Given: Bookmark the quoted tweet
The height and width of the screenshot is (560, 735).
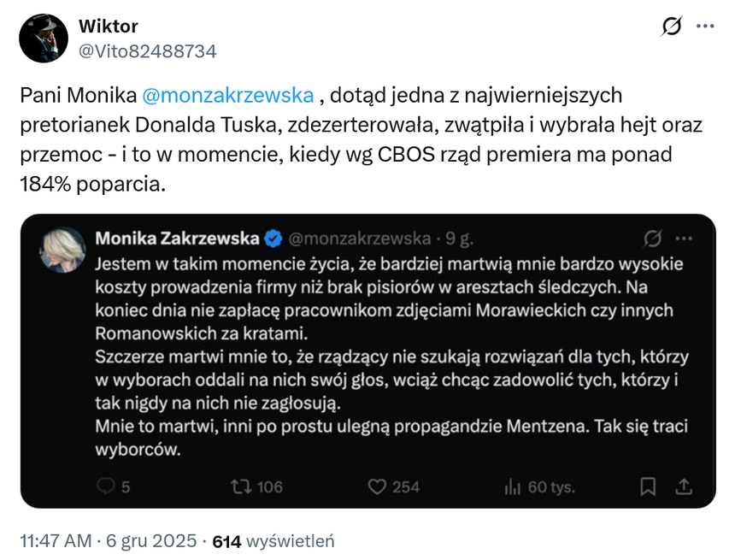Looking at the screenshot, I should pyautogui.click(x=649, y=486).
